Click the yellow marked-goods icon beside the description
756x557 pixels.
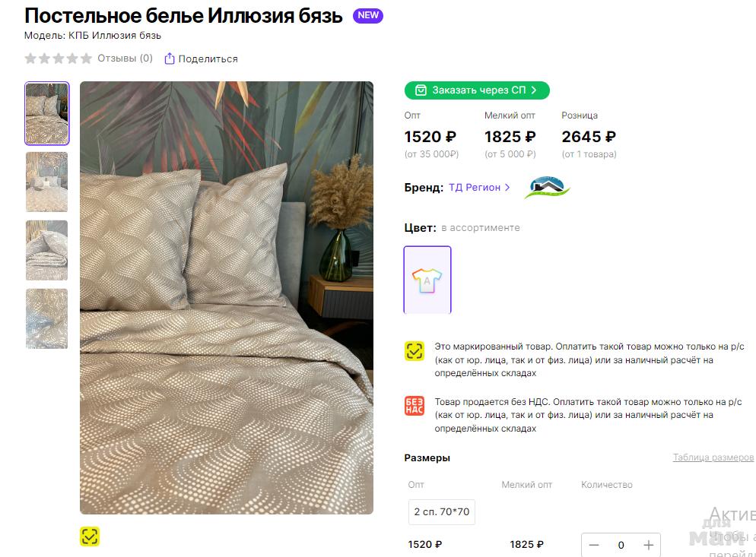[415, 351]
